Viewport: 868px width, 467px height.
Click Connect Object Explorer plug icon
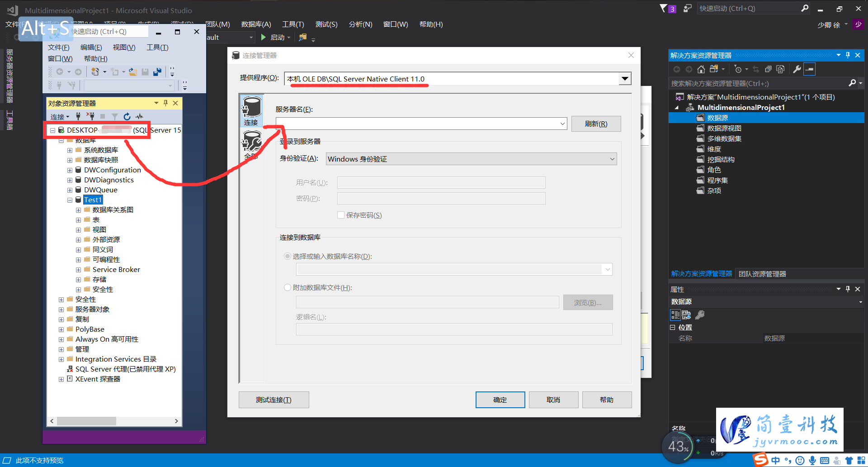78,116
